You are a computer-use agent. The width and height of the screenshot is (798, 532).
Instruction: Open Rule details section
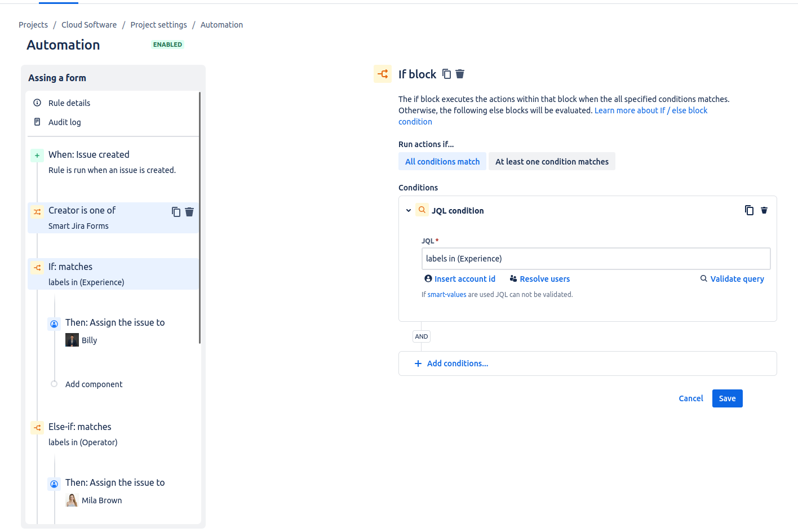tap(69, 103)
